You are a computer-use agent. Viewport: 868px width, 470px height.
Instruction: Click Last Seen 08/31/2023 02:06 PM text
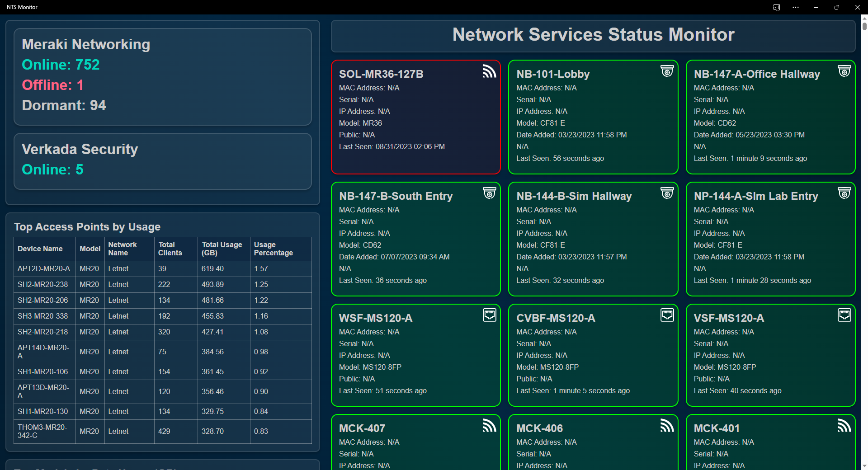pos(392,146)
